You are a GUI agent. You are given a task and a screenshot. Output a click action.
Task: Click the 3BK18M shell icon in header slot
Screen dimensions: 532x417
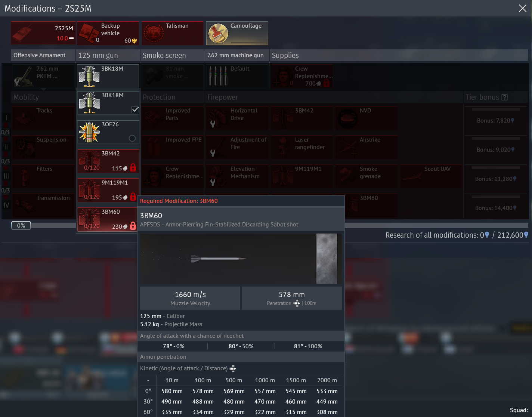pos(89,76)
